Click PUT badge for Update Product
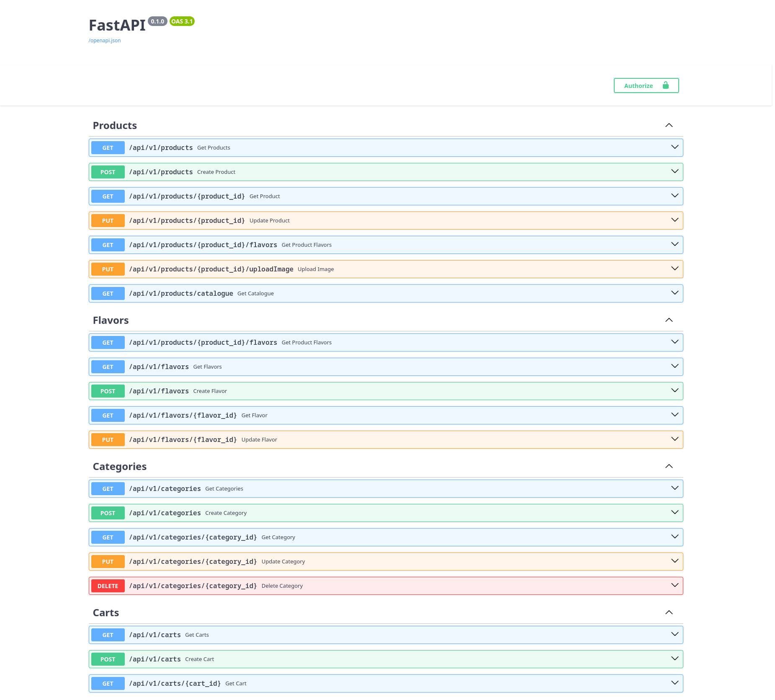Screen dimensions: 775x700 click(108, 221)
